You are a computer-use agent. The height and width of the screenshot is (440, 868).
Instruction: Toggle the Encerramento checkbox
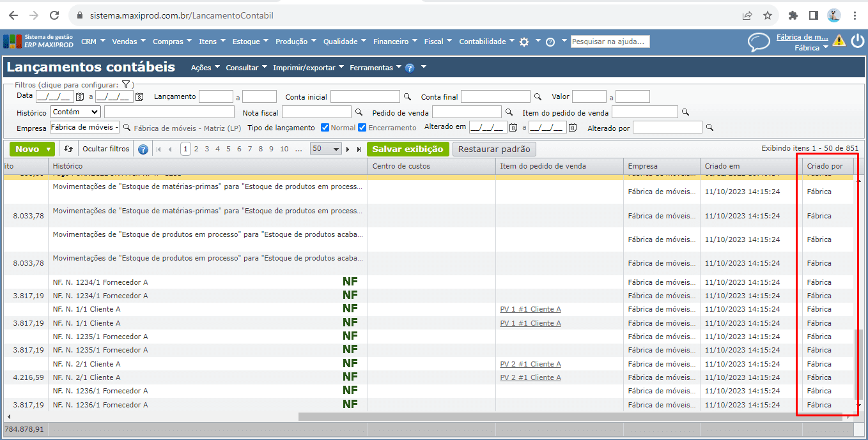(x=362, y=128)
